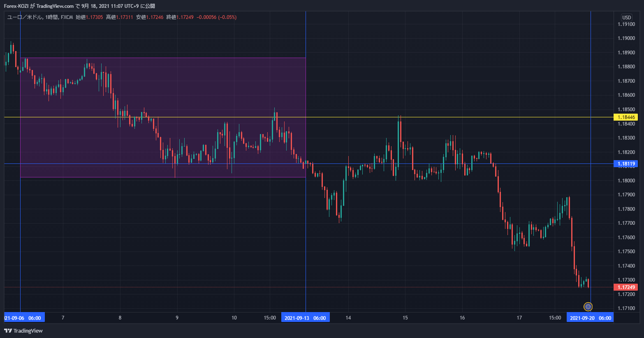This screenshot has width=644, height=338.
Task: Click the red 1.17249 current price label
Action: click(625, 287)
